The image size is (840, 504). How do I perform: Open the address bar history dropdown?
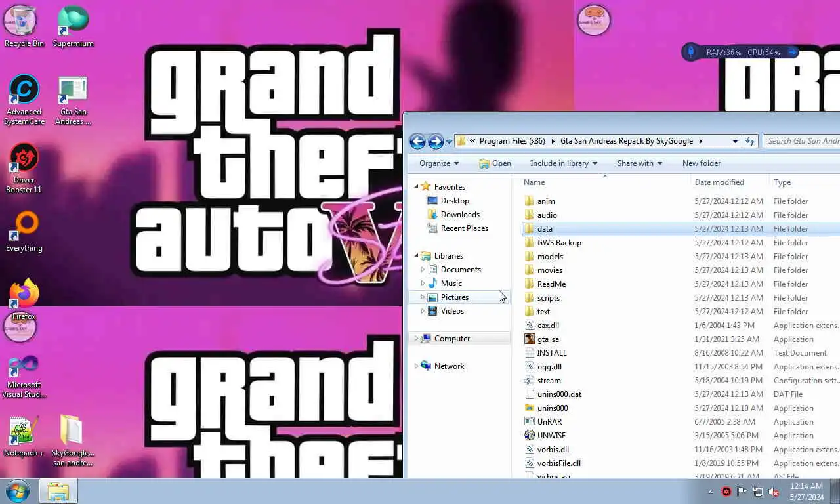(735, 141)
